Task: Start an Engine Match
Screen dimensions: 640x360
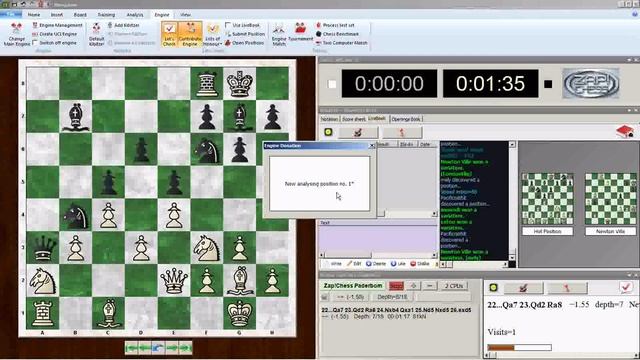Action: point(279,34)
